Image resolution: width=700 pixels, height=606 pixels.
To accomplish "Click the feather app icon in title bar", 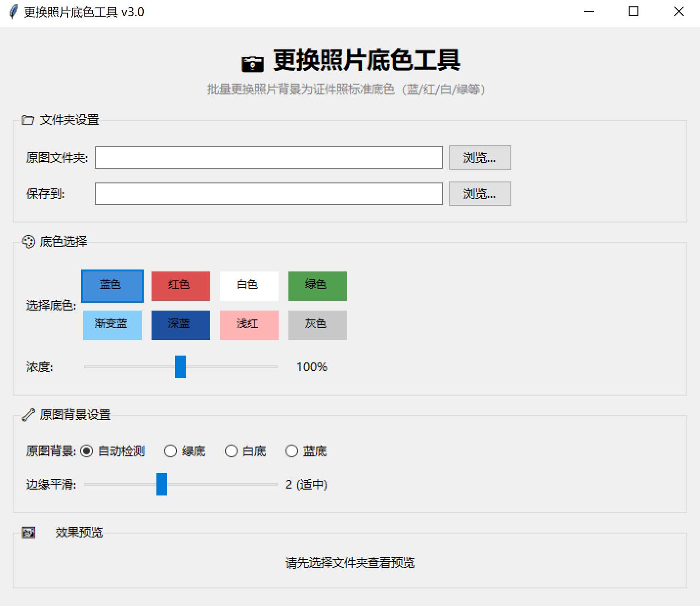I will click(14, 12).
